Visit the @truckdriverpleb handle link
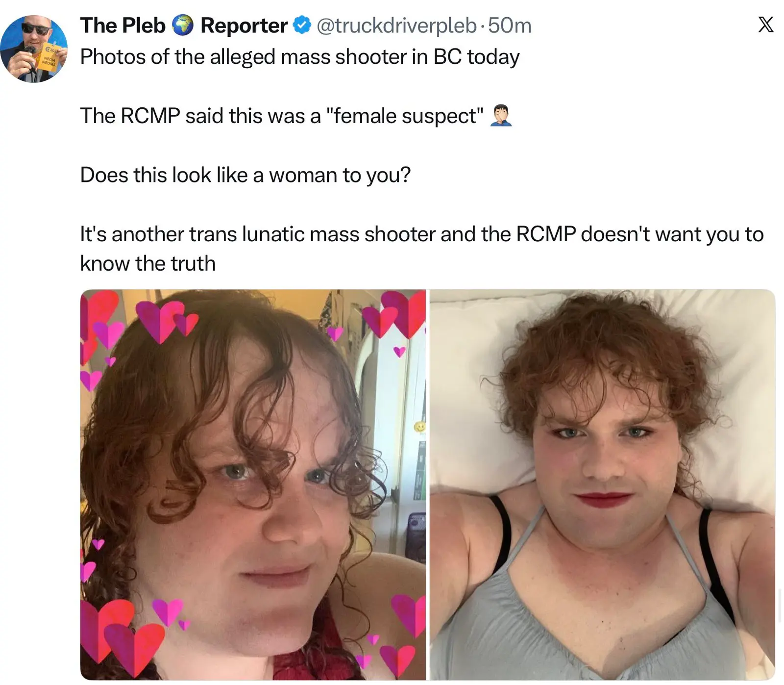The image size is (784, 685). (396, 25)
